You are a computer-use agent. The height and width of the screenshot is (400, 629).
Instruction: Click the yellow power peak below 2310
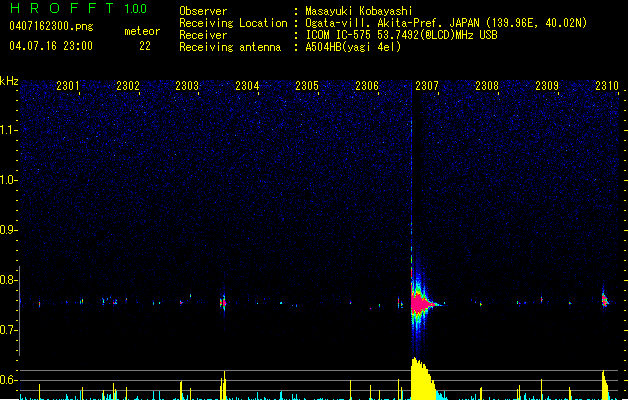click(x=606, y=385)
